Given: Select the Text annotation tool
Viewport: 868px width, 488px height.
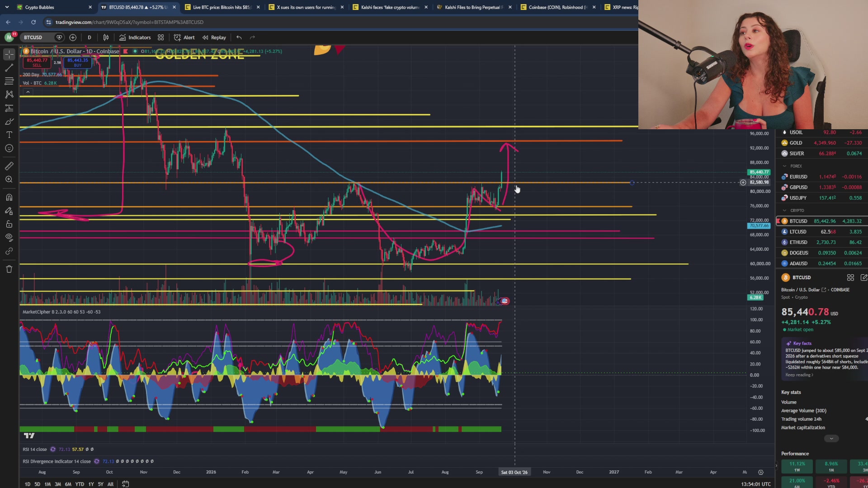Looking at the screenshot, I should 9,135.
